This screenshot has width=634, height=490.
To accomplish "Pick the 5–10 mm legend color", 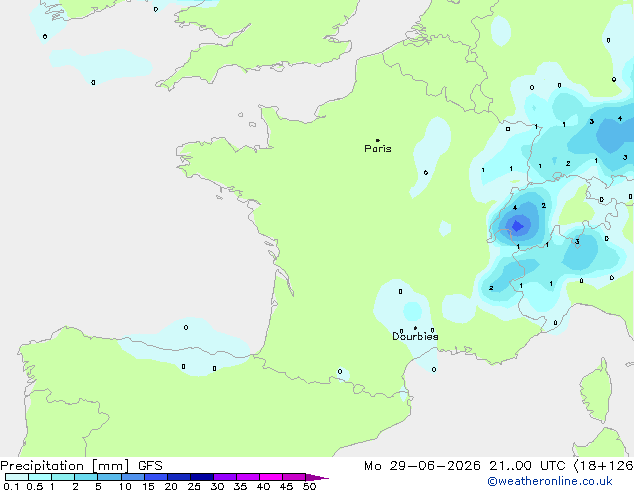I will 109,477.
